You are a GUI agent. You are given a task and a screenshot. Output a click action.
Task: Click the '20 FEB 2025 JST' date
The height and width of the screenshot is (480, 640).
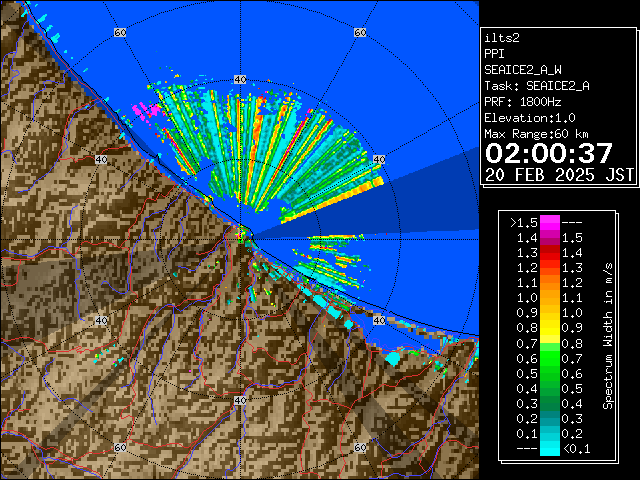pyautogui.click(x=559, y=175)
